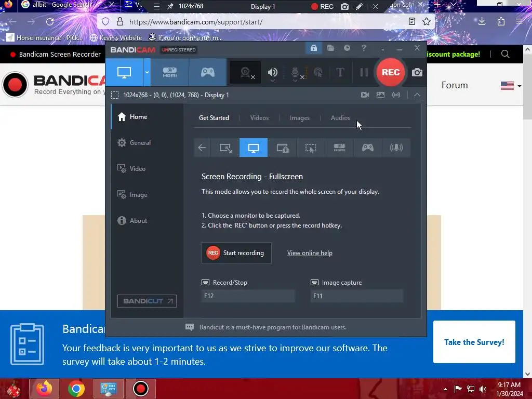The image size is (532, 399).
Task: Open View online help link
Action: [310, 253]
